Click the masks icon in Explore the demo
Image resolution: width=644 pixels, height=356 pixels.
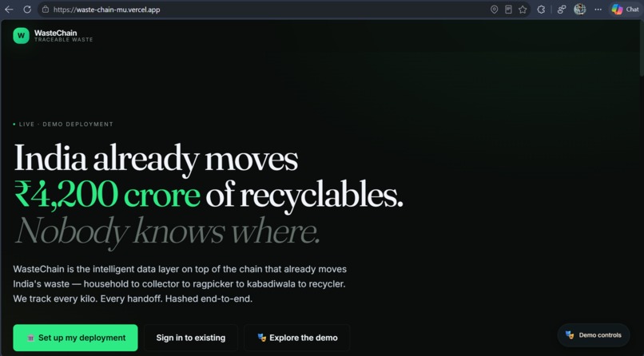(261, 338)
